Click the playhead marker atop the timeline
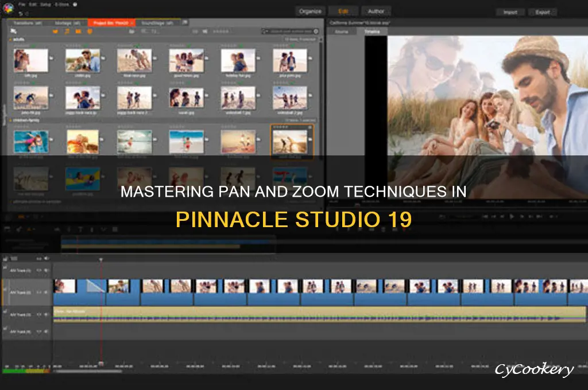This screenshot has width=588, height=390. click(101, 259)
